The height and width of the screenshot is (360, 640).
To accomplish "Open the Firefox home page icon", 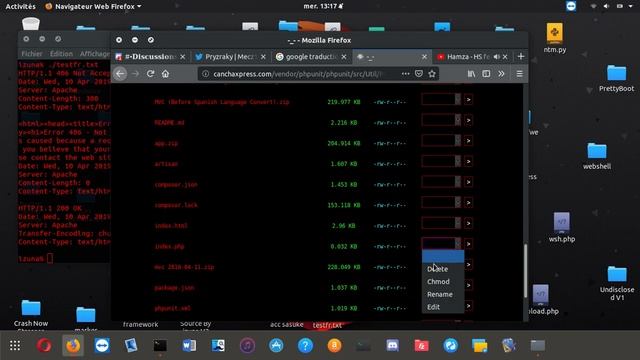I will pyautogui.click(x=165, y=74).
